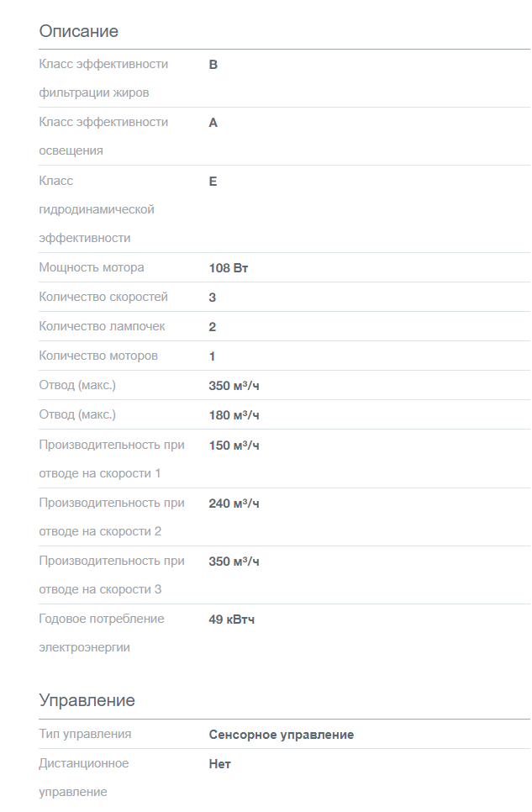This screenshot has height=812, width=532.
Task: Select the "Мощность мотора" label
Action: click(x=92, y=268)
